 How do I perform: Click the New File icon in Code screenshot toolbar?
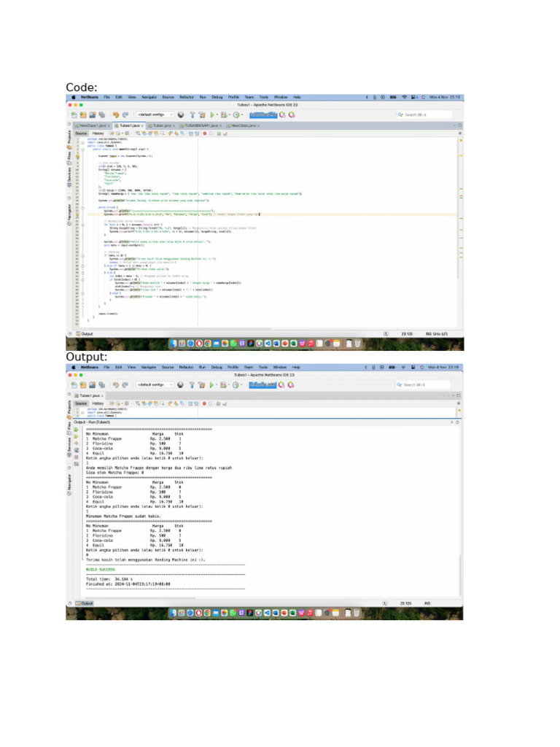(x=74, y=115)
